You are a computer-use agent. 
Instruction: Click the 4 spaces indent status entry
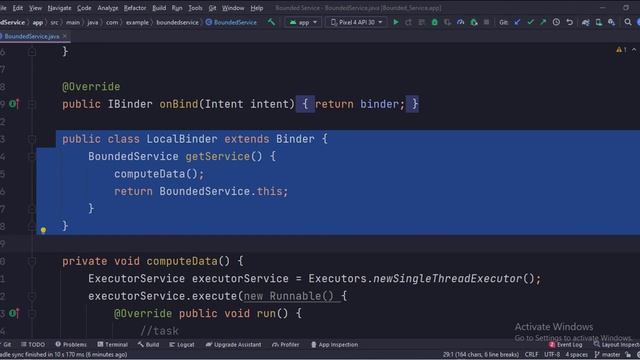576,354
